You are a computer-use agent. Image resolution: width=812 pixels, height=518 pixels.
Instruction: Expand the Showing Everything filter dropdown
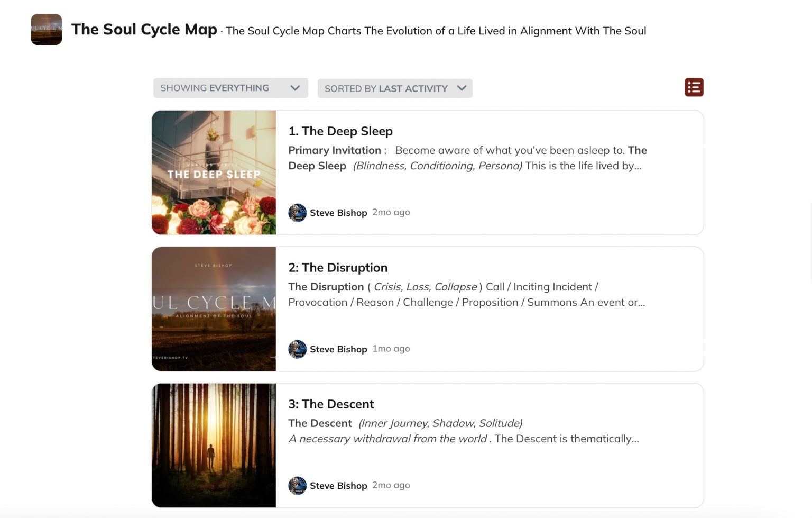pyautogui.click(x=230, y=88)
